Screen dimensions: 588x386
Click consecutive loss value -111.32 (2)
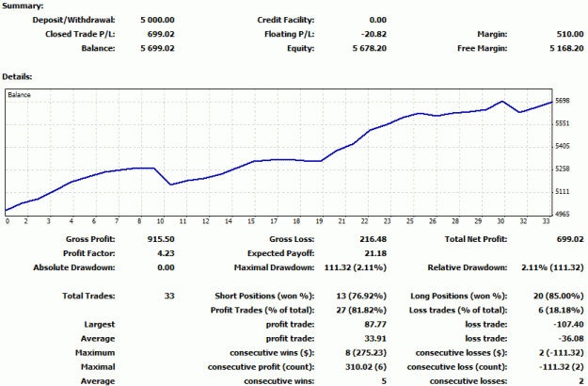coord(562,367)
